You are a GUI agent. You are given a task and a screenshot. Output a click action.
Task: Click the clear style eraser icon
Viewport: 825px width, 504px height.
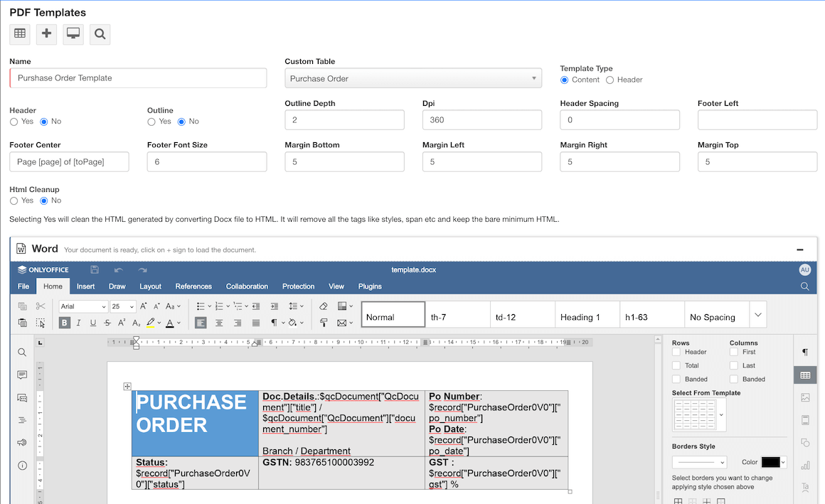point(323,306)
